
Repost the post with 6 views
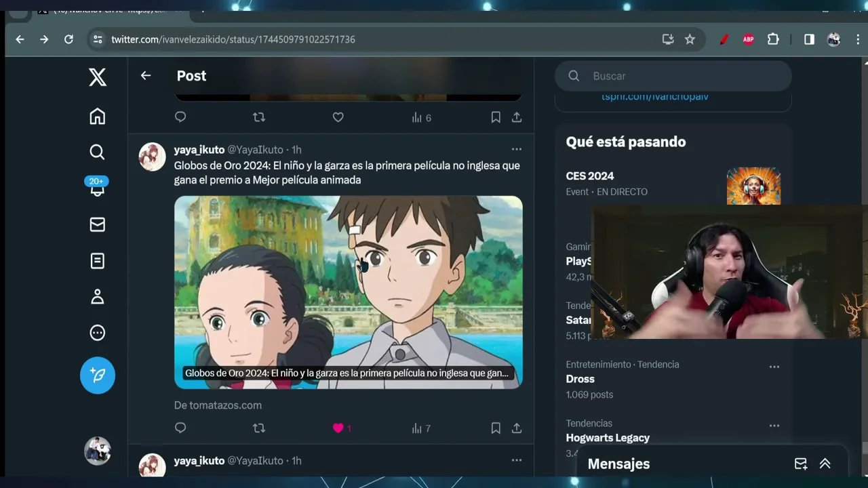click(x=259, y=117)
